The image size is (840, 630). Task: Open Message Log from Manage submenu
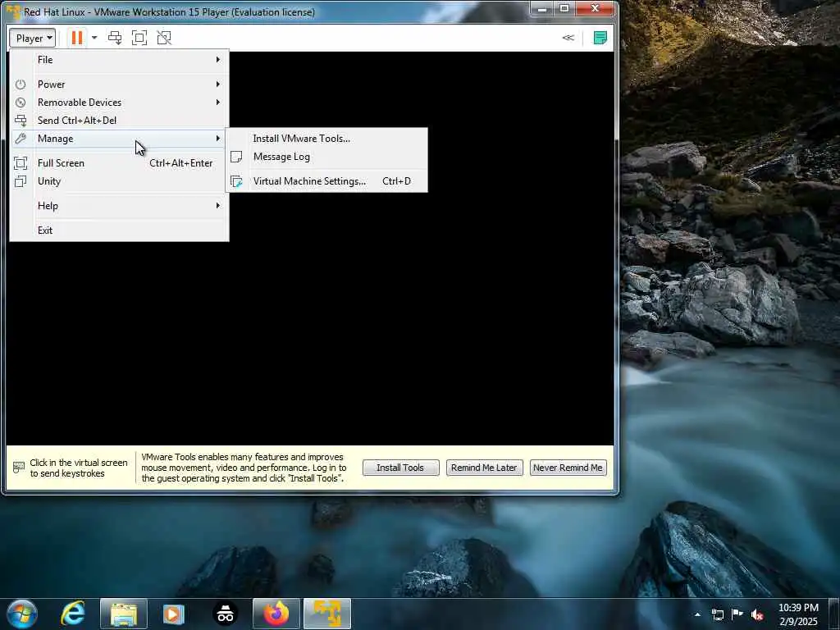tap(326, 157)
